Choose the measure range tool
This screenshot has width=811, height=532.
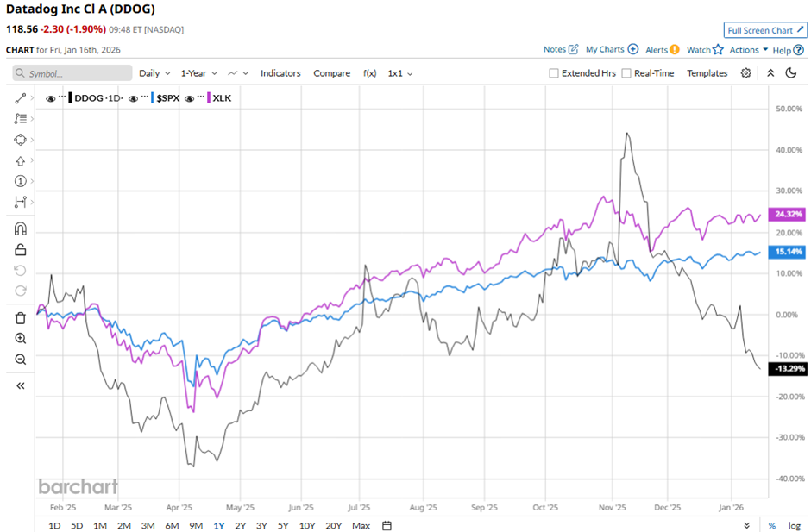[x=20, y=202]
